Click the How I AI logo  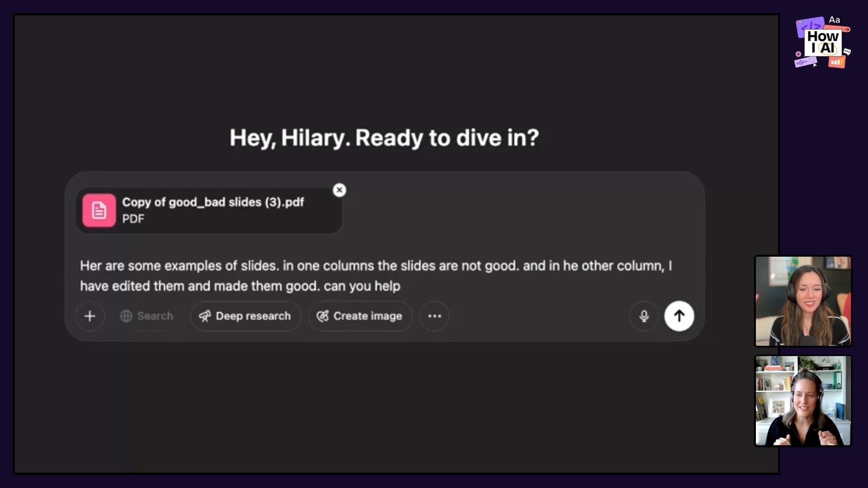(823, 43)
